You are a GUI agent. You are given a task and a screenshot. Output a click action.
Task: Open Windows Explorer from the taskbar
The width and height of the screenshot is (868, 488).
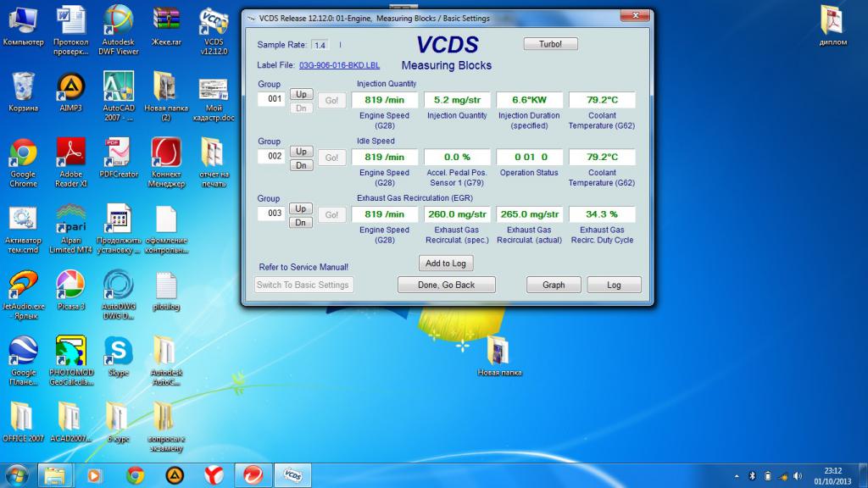point(55,475)
